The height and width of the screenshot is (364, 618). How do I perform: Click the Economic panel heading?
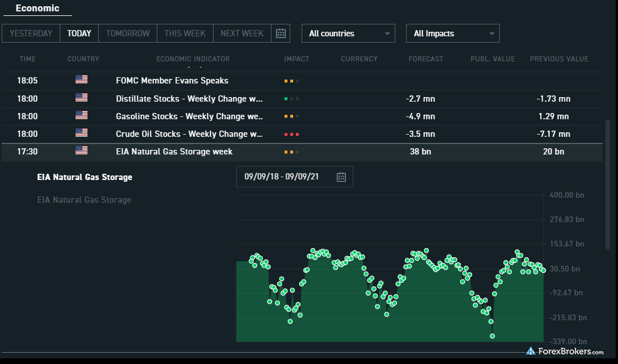[x=37, y=9]
